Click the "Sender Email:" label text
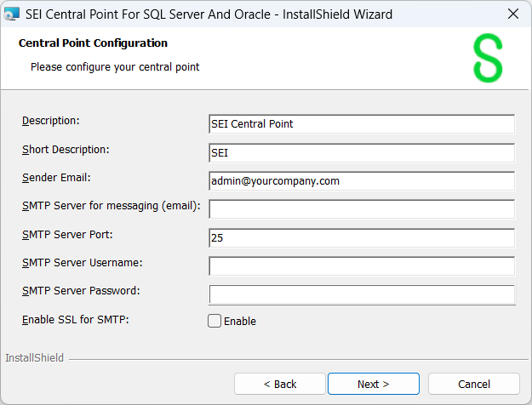 coord(56,177)
